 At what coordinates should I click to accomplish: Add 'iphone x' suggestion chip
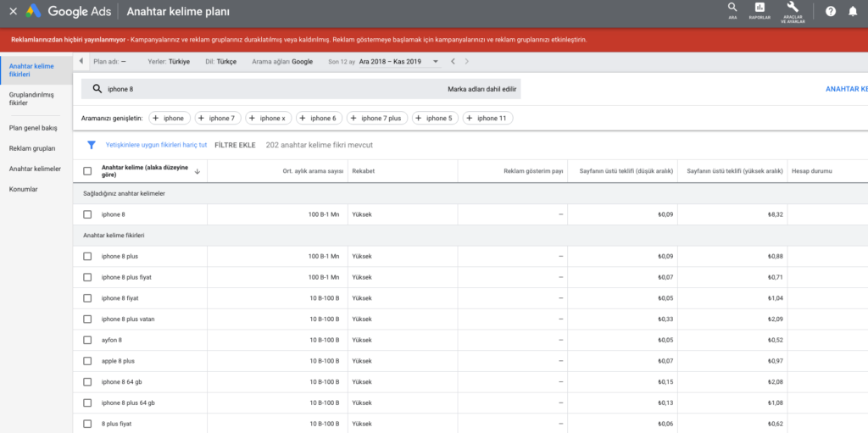click(x=269, y=118)
